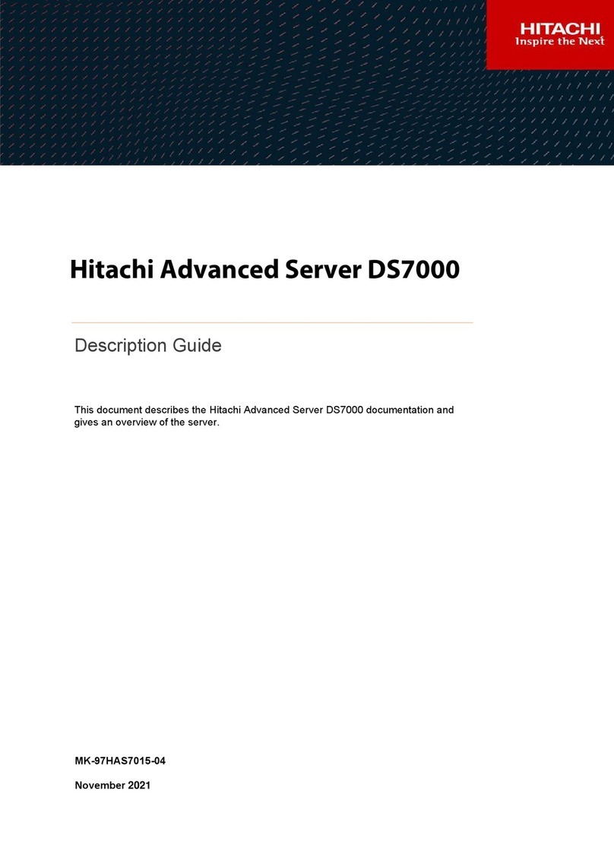
Task: Click the Description Guide subtitle
Action: (148, 345)
